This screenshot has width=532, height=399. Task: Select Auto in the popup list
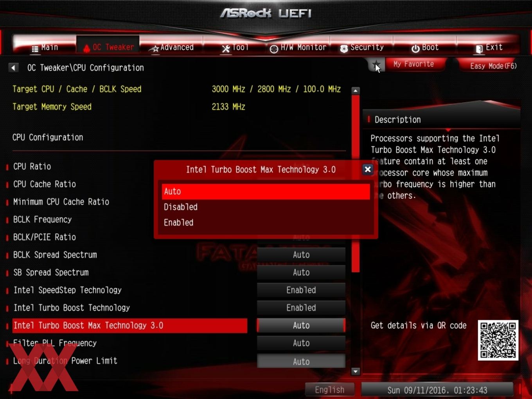(266, 191)
